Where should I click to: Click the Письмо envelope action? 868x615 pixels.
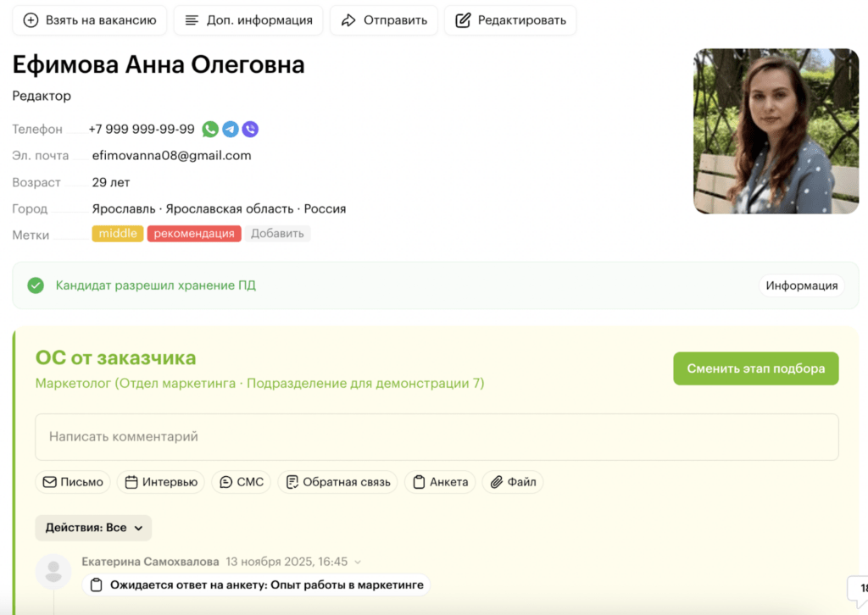point(73,482)
